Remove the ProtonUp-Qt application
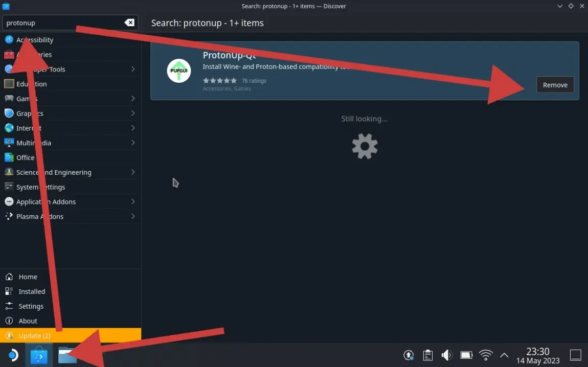 click(x=555, y=85)
